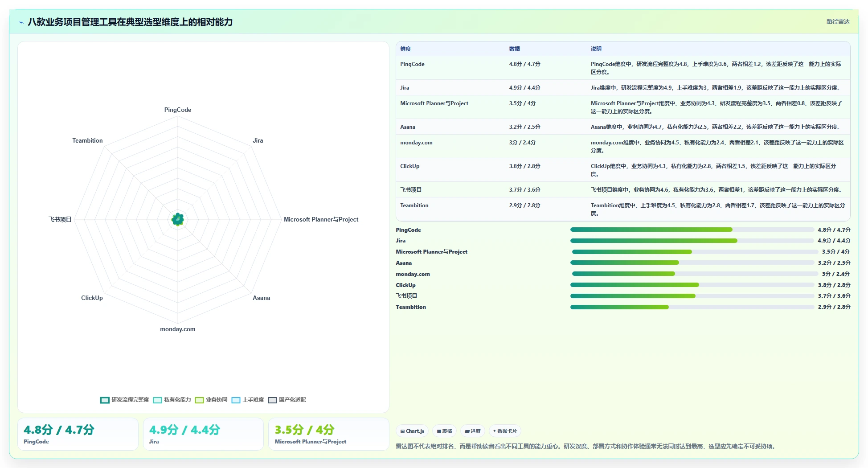Click the 数据卡片 tag
This screenshot has width=868, height=468.
point(505,431)
